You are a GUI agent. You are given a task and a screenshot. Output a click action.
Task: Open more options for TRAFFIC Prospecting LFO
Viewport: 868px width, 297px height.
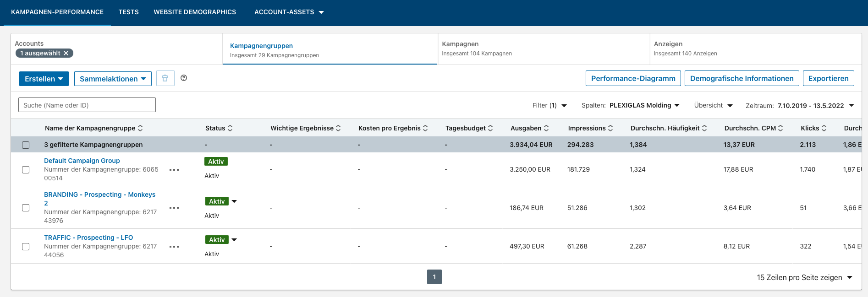pos(174,246)
